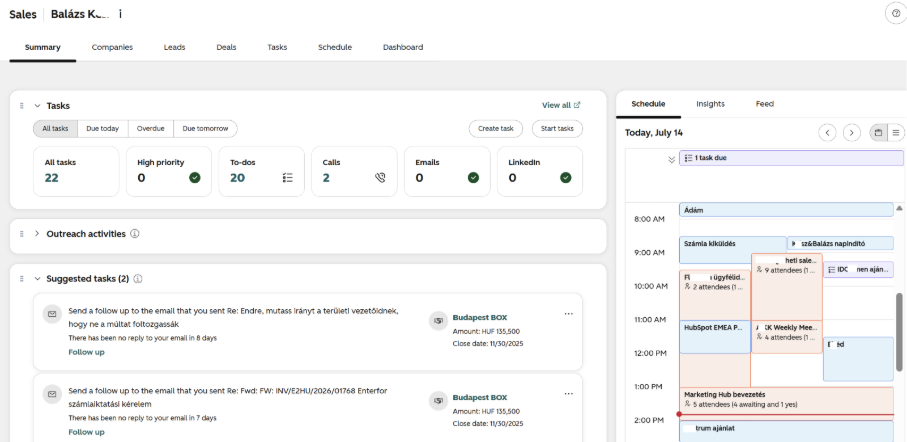Expand the Outreach activities section
The image size is (907, 442).
coord(37,234)
